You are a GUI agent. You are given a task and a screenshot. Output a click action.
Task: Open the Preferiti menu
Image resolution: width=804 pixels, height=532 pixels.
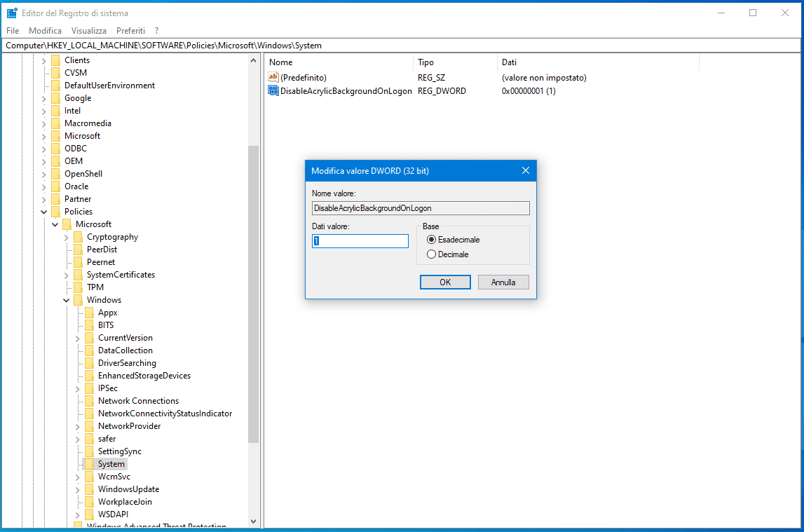pyautogui.click(x=130, y=31)
